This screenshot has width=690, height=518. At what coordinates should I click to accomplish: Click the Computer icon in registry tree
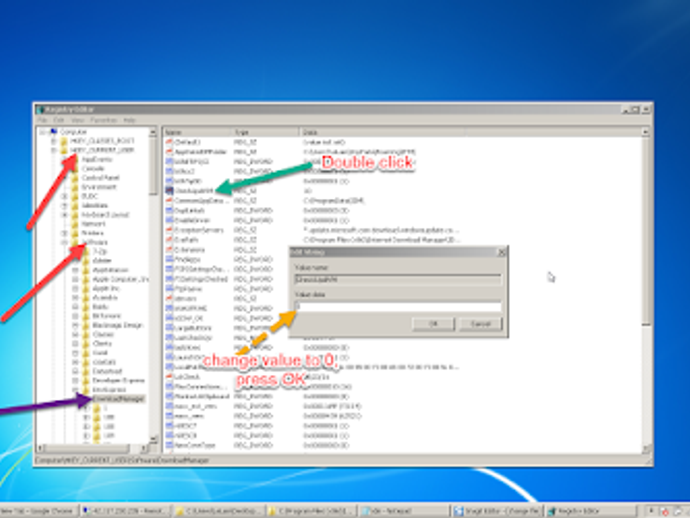point(54,132)
